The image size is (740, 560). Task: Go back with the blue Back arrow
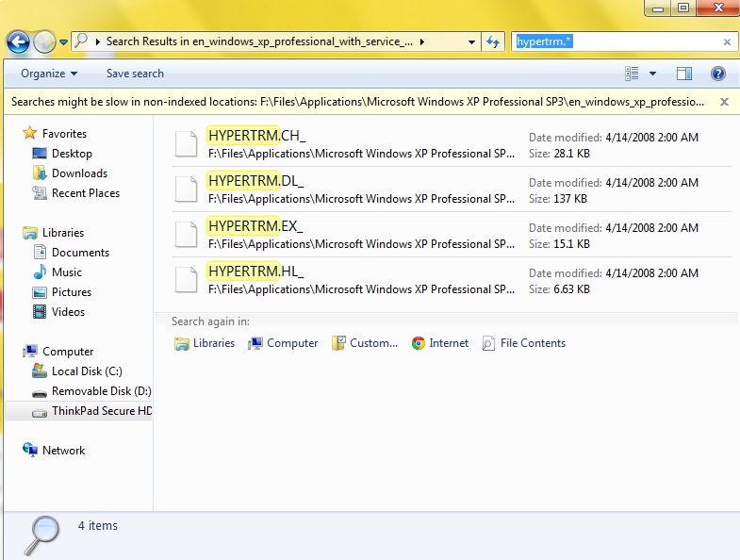(18, 42)
